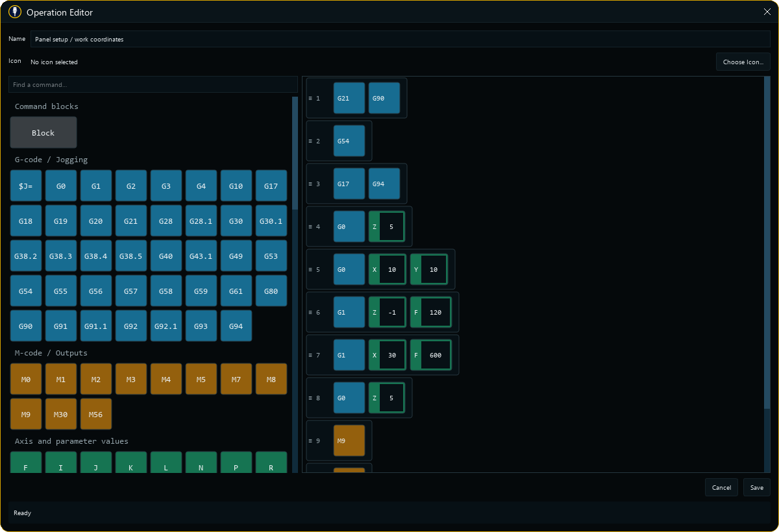The width and height of the screenshot is (779, 532).
Task: Select the G80 command tile
Action: click(271, 291)
